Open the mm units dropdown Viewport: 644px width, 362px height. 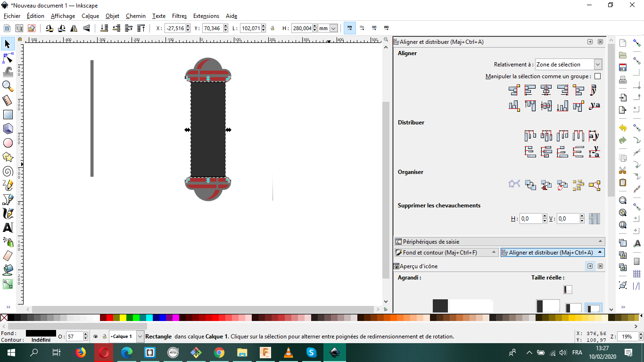(333, 28)
